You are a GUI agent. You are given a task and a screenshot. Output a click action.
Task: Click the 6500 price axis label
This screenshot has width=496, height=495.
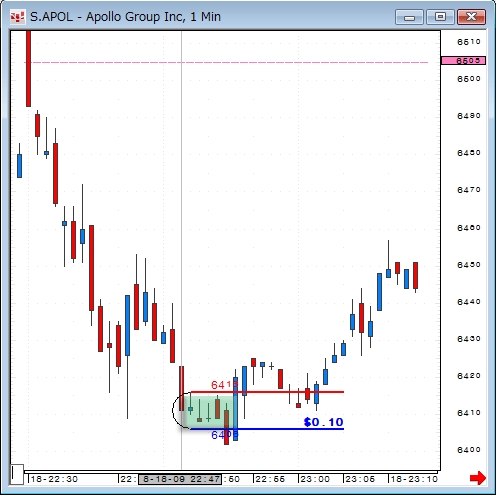469,79
